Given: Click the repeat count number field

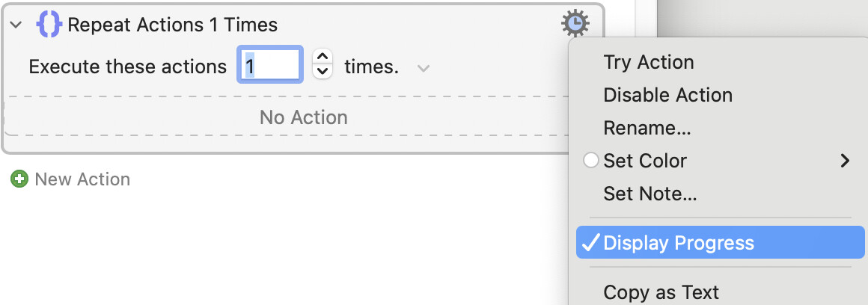Looking at the screenshot, I should point(269,67).
